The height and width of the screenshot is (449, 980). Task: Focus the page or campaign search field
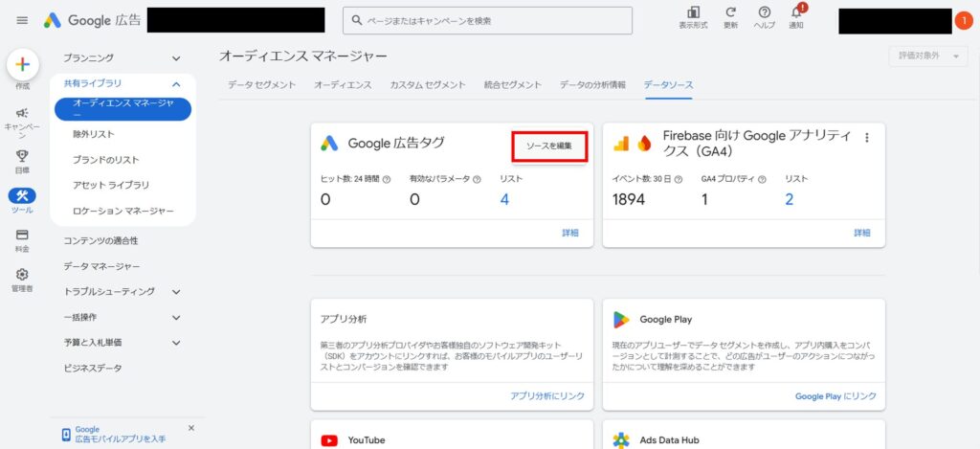[x=487, y=21]
